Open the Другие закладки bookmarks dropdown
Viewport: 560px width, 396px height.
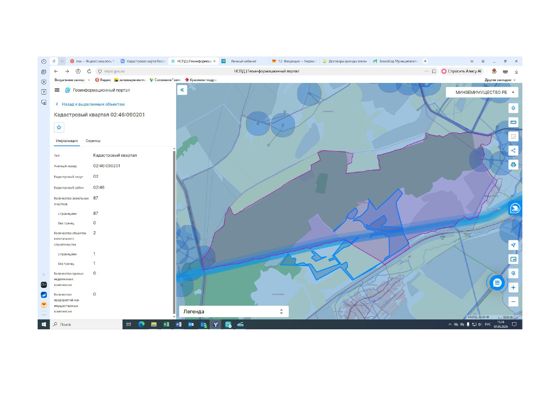[x=500, y=80]
